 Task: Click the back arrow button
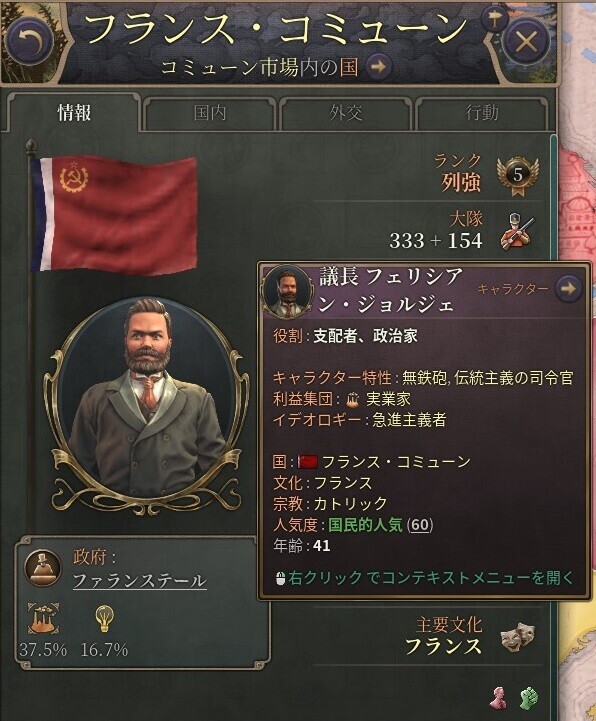coord(30,42)
